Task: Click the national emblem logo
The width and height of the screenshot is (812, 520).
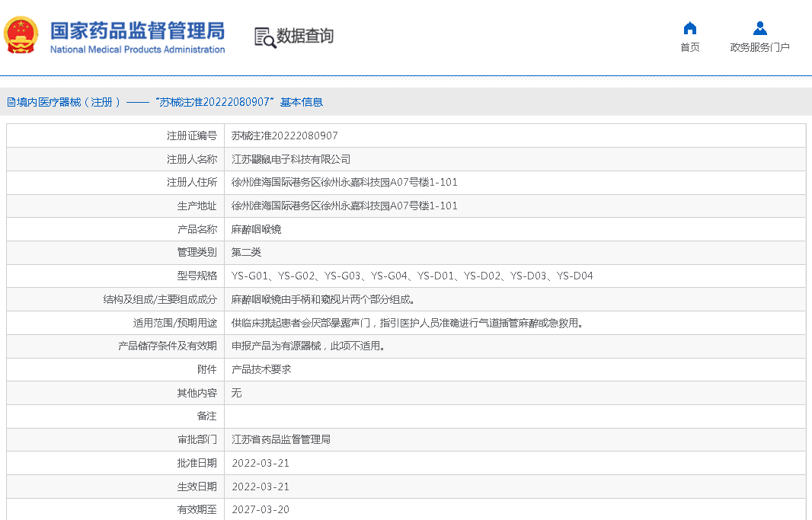Action: click(21, 35)
